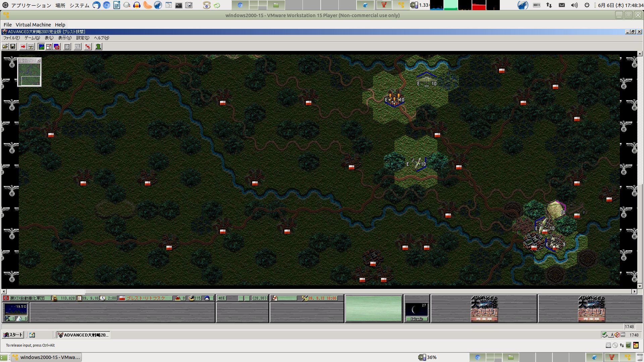Click the date and time in top panel
Viewport: 644px width, 362px height.
tap(621, 5)
